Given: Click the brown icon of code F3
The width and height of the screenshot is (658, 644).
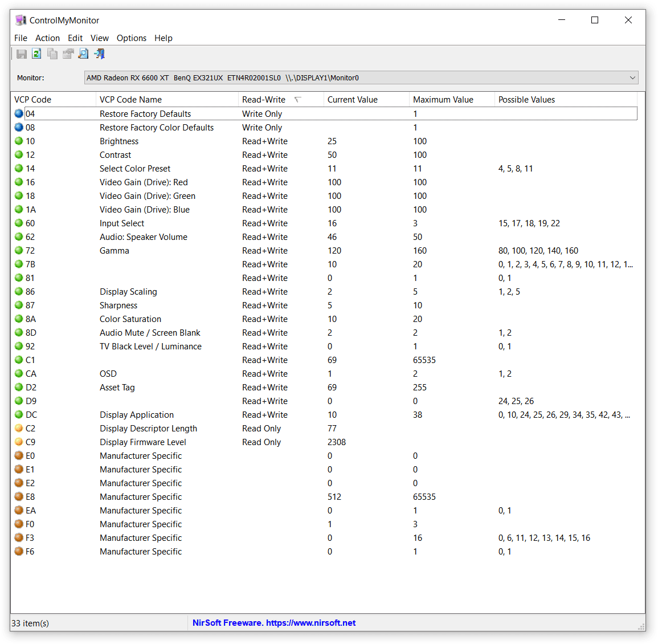Looking at the screenshot, I should point(19,538).
